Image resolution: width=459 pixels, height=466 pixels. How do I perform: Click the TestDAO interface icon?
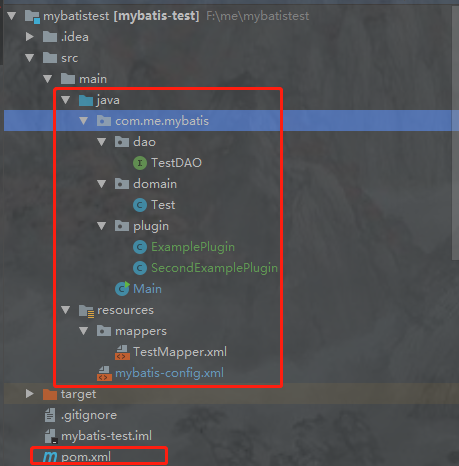(140, 163)
